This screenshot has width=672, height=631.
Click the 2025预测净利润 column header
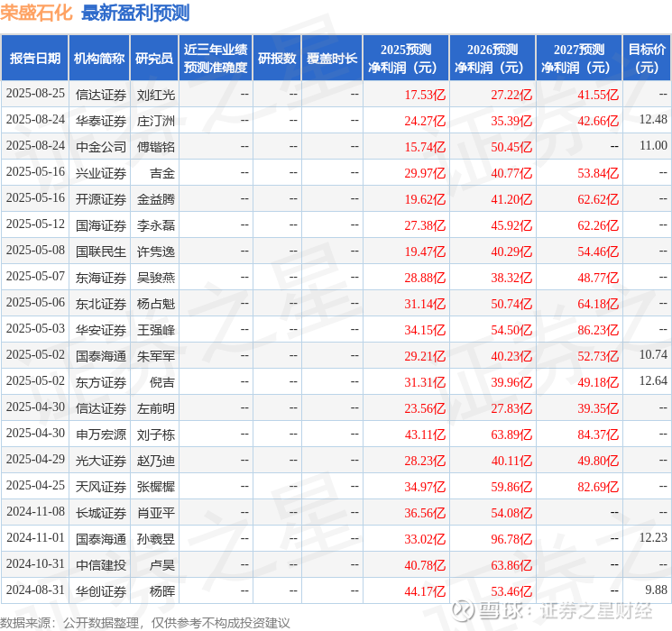[x=406, y=59]
